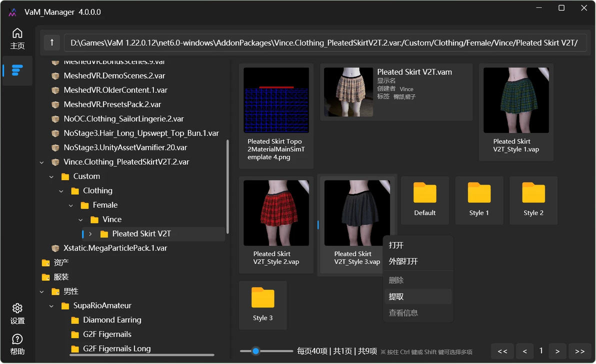596x364 pixels.
Task: Adjust the thumbnail size slider
Action: (x=266, y=351)
